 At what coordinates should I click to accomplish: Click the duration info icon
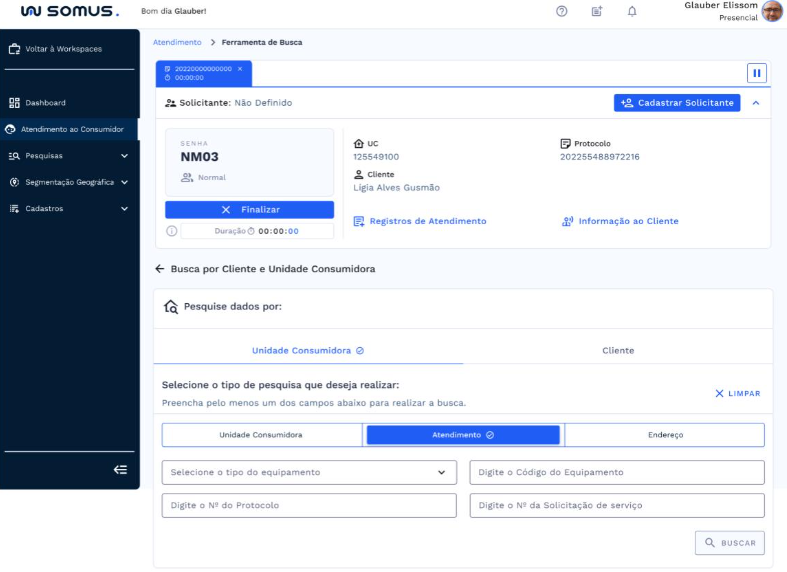tap(172, 231)
